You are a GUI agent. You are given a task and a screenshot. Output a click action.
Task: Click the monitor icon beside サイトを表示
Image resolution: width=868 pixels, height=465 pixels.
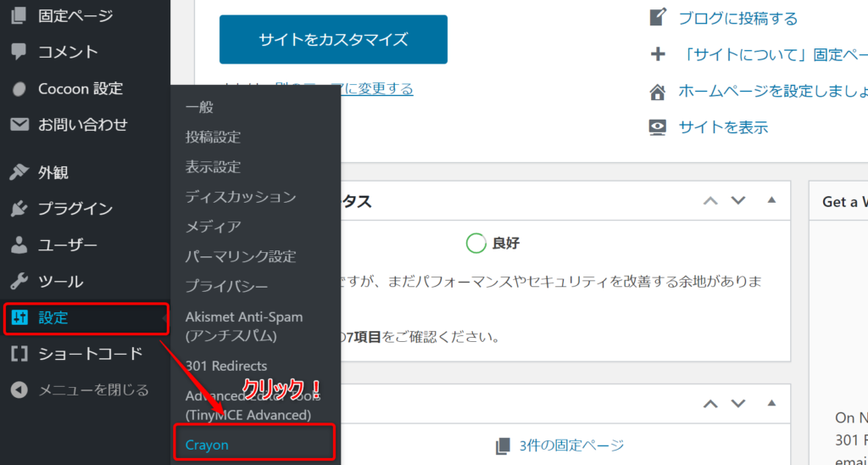click(657, 127)
